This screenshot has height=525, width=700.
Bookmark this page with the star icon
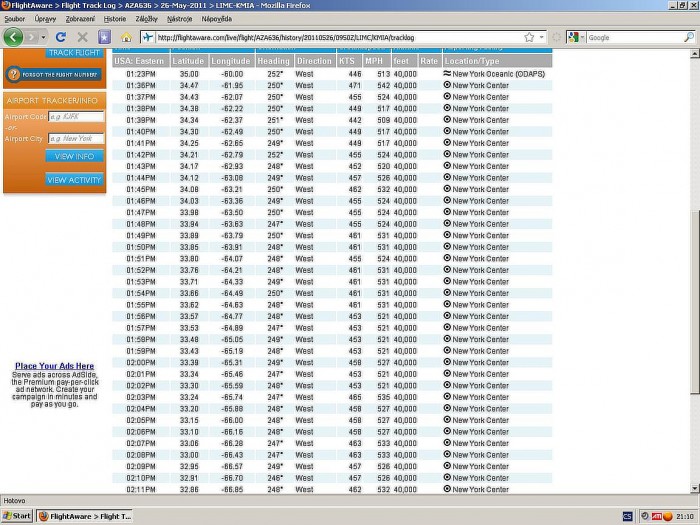[x=529, y=38]
